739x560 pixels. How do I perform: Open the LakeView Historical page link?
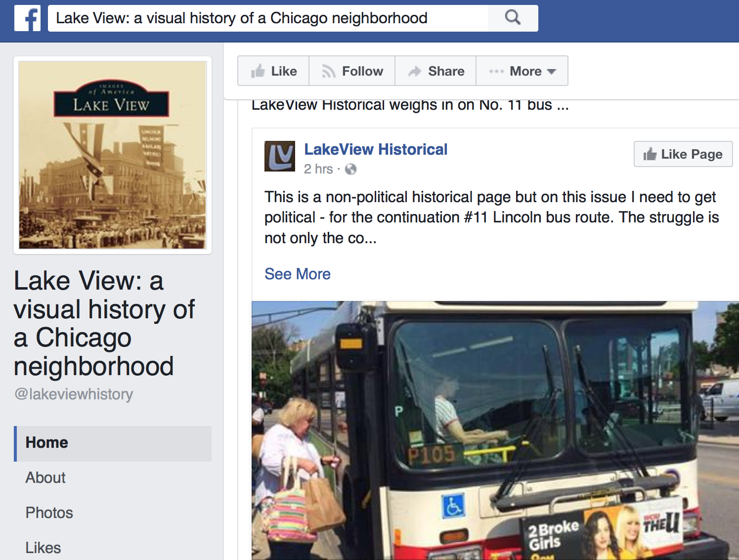coord(376,149)
